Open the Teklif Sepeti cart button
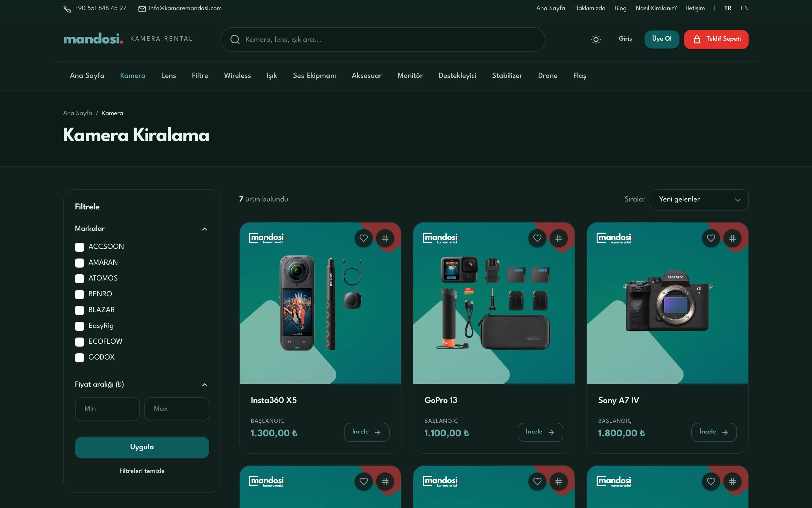 pyautogui.click(x=716, y=39)
